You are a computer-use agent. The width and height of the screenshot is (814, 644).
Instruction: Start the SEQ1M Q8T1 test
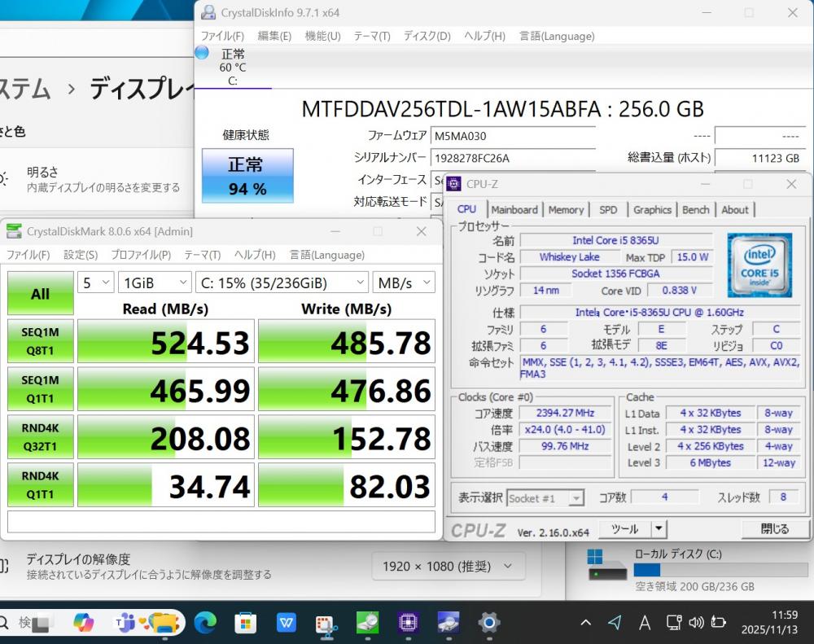[x=40, y=340]
